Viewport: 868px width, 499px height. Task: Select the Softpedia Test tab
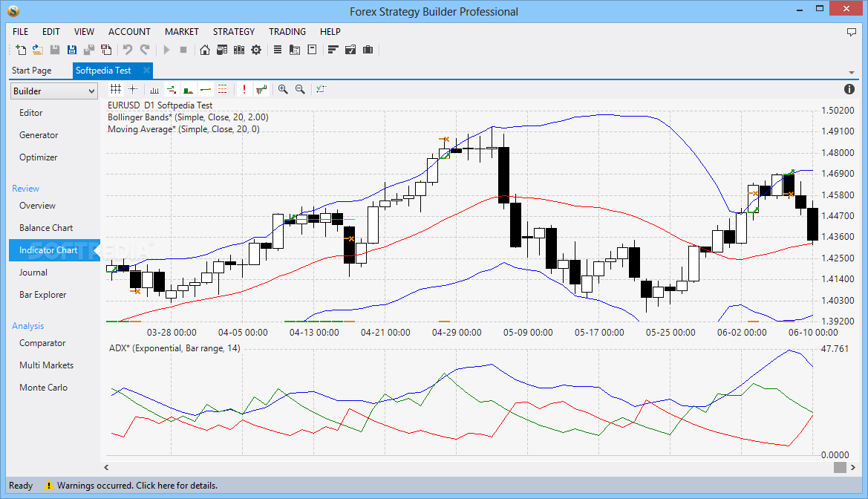coord(103,71)
